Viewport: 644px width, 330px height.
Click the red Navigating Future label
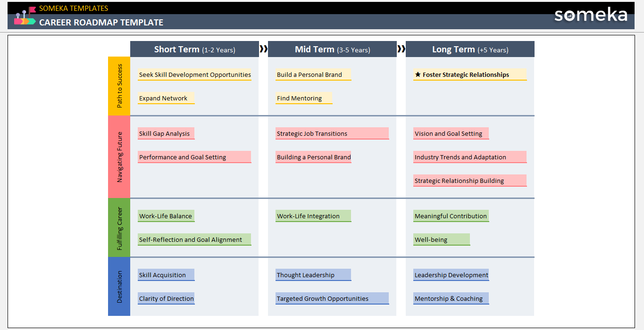pos(119,157)
